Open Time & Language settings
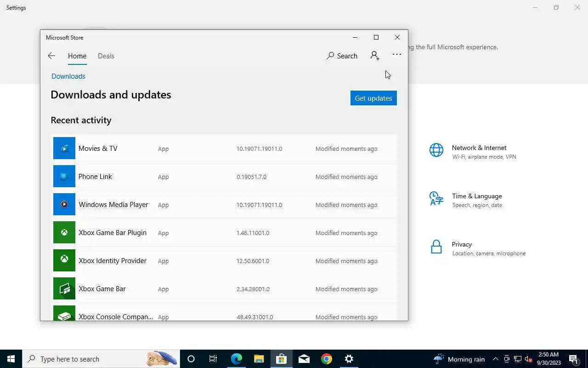Screen dimensions: 588x368 click(x=477, y=200)
